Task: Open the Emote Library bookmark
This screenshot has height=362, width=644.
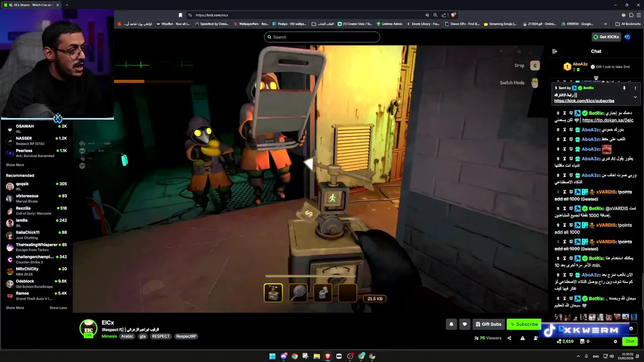Action: coord(423,24)
